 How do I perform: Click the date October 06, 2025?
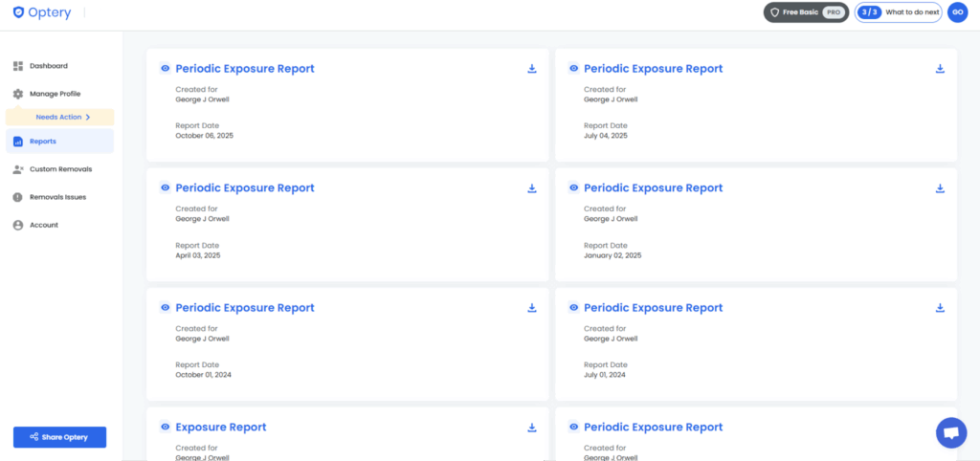205,136
